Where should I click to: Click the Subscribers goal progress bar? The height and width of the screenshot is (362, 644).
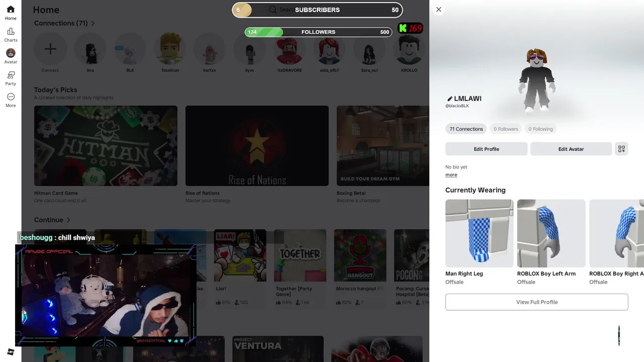click(x=317, y=10)
